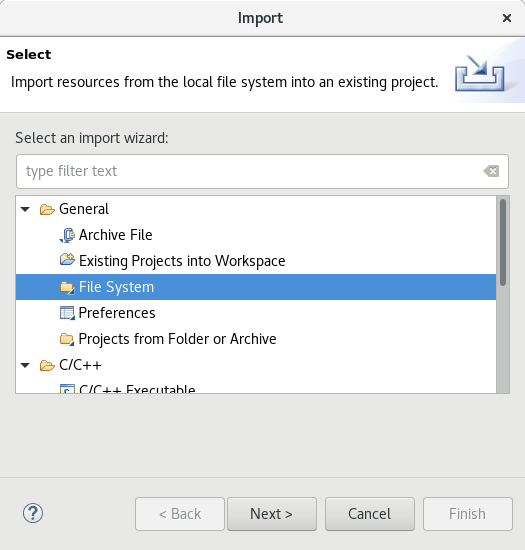This screenshot has width=525, height=550.
Task: Cancel the Import dialog
Action: [x=370, y=514]
